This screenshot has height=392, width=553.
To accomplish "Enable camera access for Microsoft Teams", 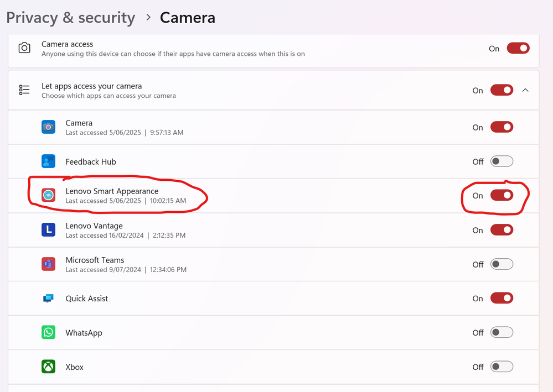I will 502,264.
